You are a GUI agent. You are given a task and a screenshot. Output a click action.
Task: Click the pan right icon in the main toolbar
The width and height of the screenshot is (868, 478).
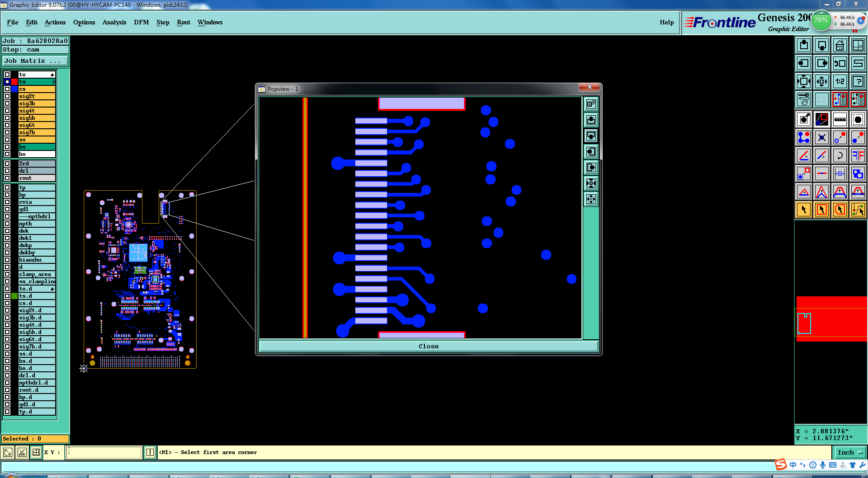[822, 63]
